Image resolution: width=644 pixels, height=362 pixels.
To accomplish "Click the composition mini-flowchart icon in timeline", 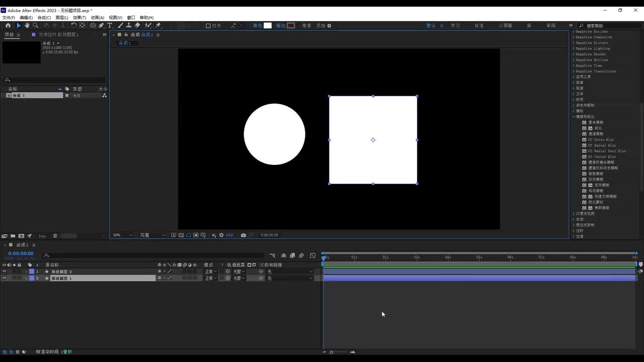I will (x=273, y=255).
